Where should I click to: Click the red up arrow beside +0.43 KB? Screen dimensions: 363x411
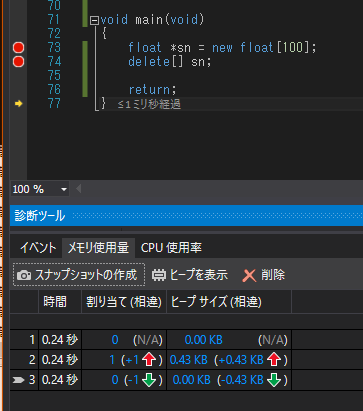(274, 360)
